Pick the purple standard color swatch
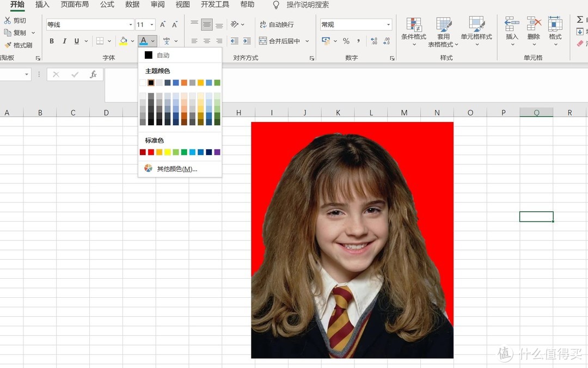The width and height of the screenshot is (588, 368). 217,152
